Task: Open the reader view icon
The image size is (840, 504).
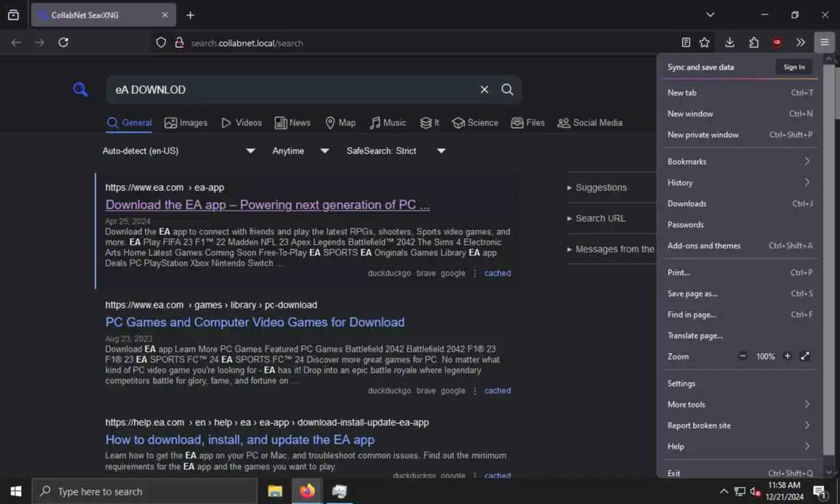Action: tap(686, 43)
